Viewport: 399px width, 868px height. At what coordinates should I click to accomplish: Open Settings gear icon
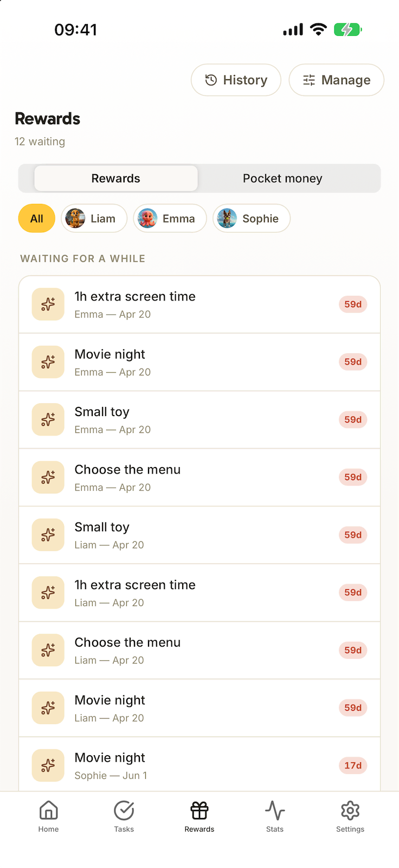[350, 810]
